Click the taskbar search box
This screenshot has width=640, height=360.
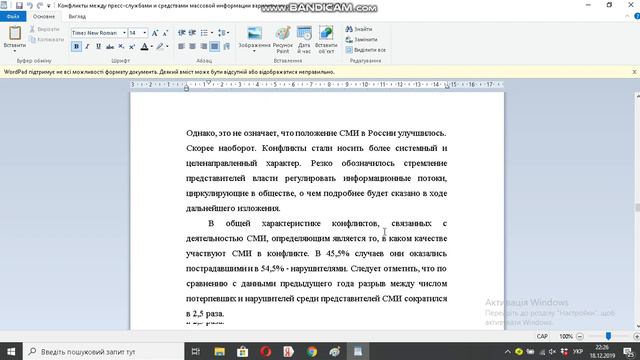(104, 351)
